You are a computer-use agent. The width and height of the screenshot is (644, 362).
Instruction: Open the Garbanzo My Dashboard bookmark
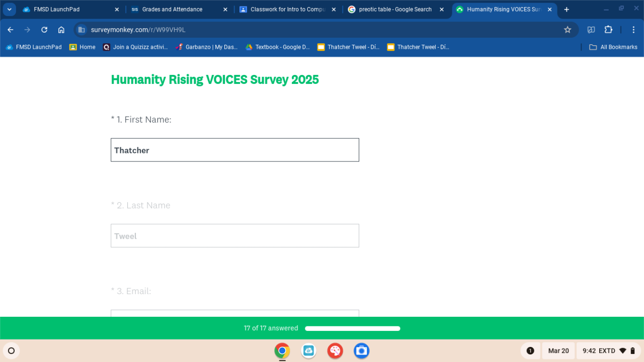pyautogui.click(x=207, y=47)
